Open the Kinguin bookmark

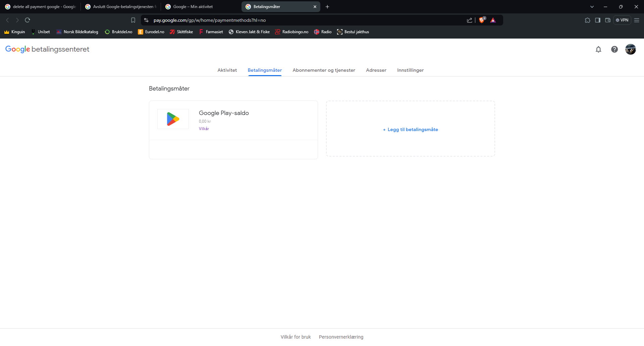(x=15, y=32)
